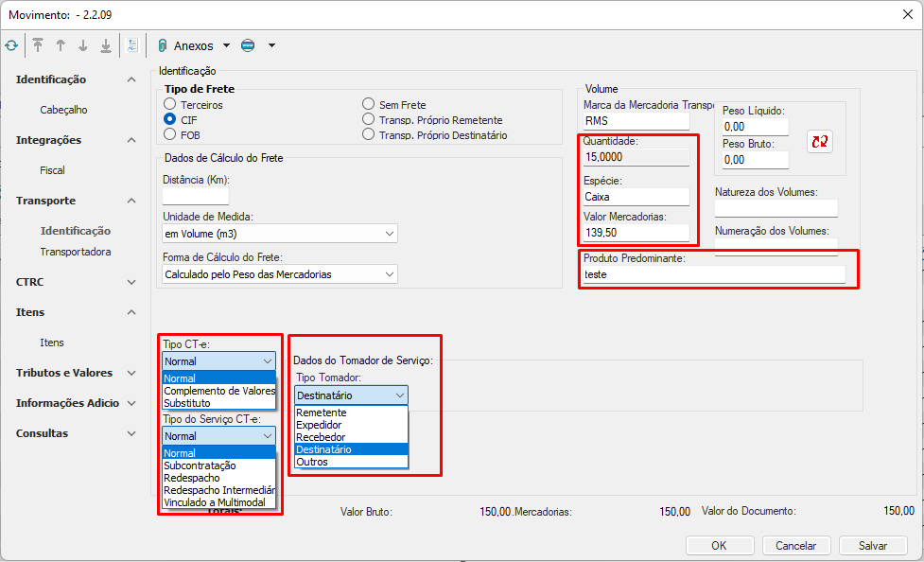924x562 pixels.
Task: Click the Cancelar button
Action: click(795, 546)
